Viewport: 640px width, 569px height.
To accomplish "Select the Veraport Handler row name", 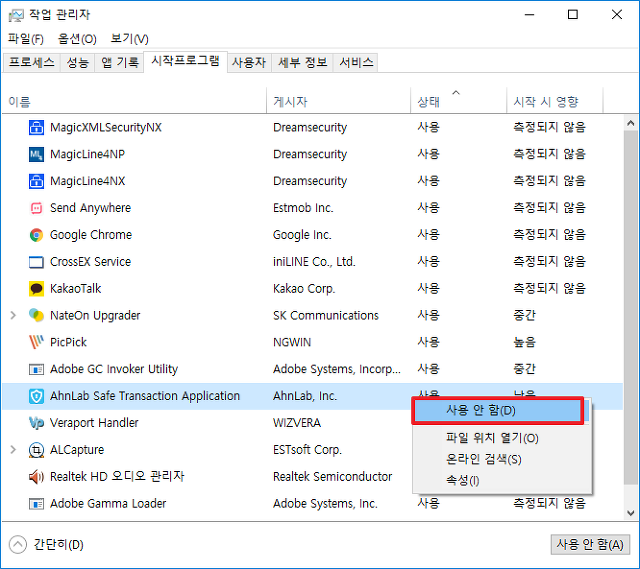I will 94,423.
